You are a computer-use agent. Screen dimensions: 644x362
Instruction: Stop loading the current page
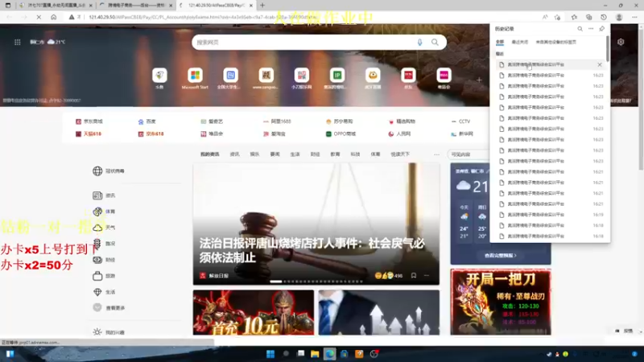tap(39, 17)
